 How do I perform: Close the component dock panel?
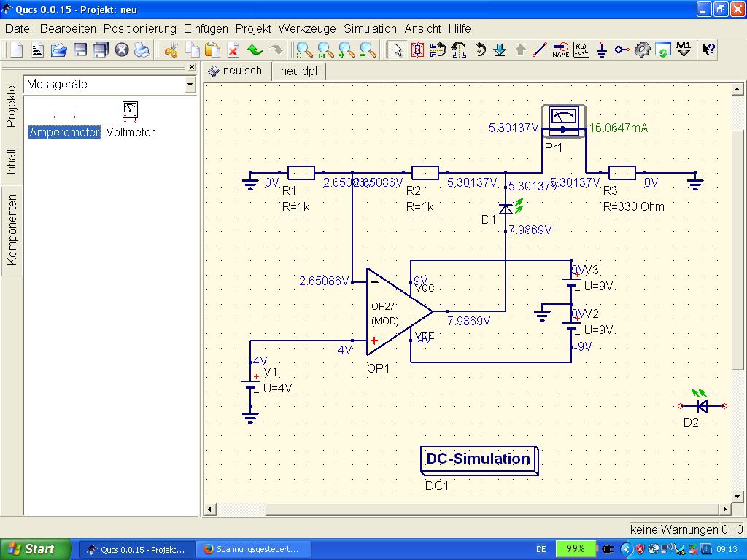tap(192, 67)
